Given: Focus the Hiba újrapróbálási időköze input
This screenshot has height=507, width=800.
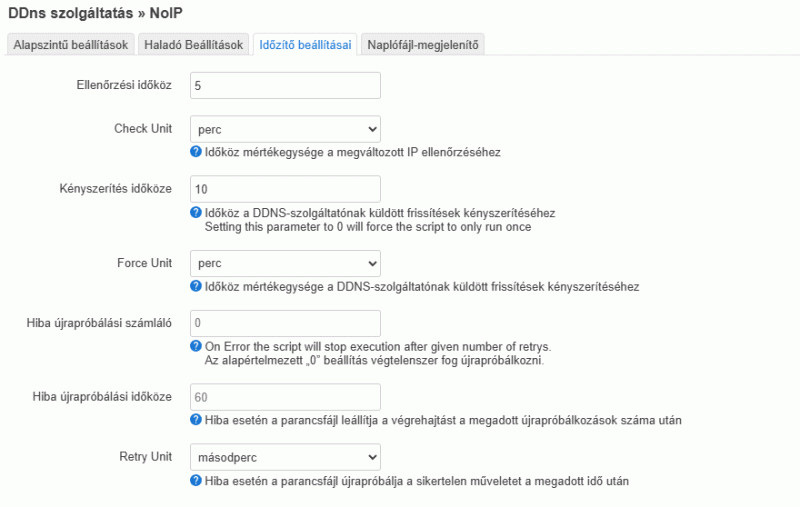Looking at the screenshot, I should tap(285, 397).
